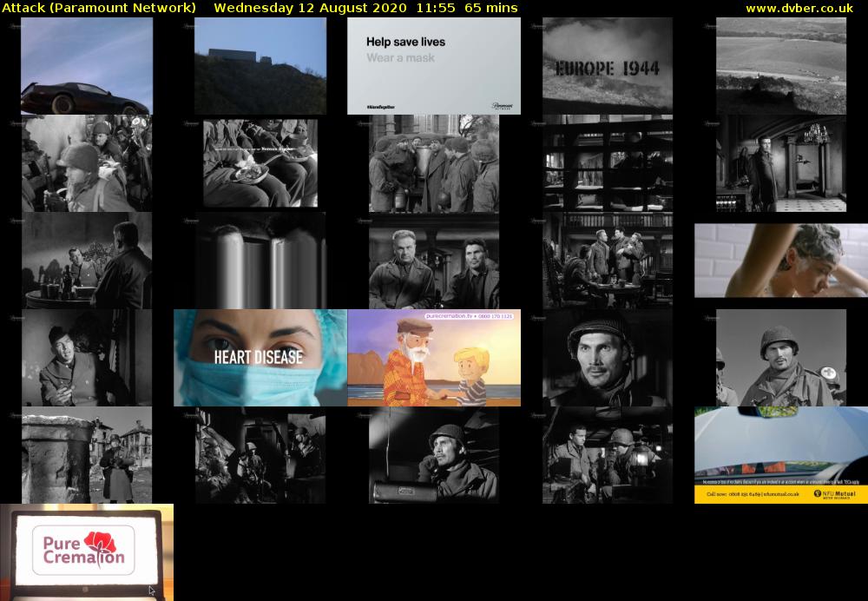Open the cartoon grandfather and boy thumbnail

click(434, 358)
